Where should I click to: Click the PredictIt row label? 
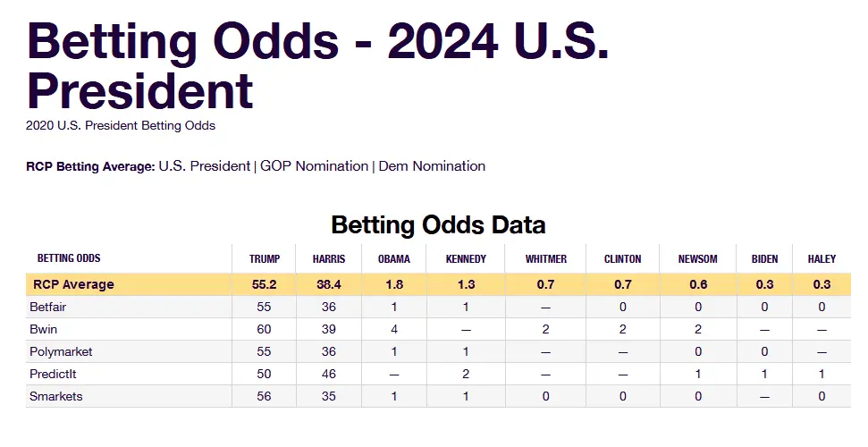click(x=56, y=375)
